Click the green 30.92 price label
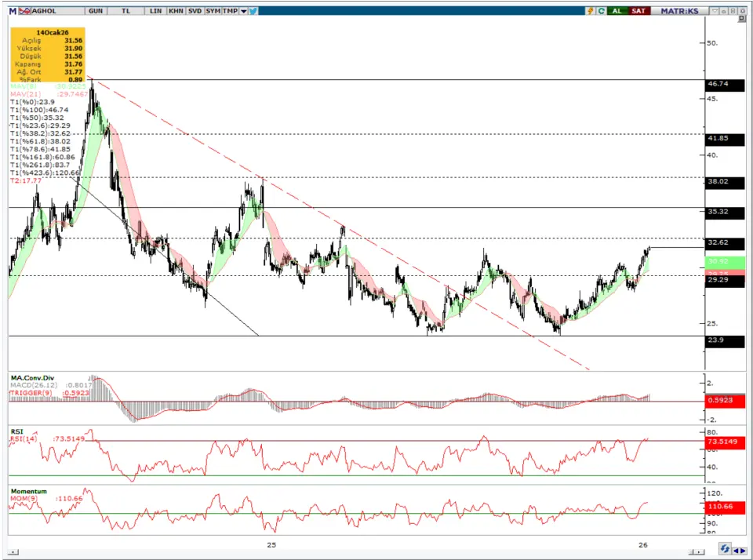 (723, 261)
